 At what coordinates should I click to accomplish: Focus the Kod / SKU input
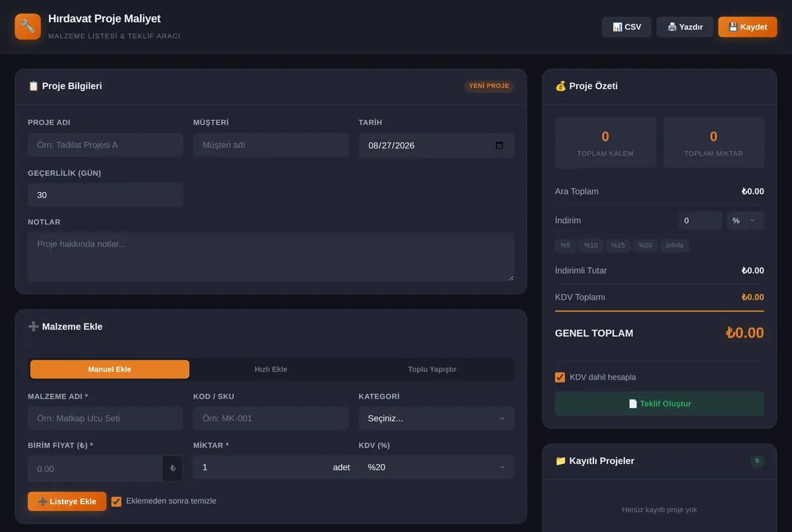271,418
